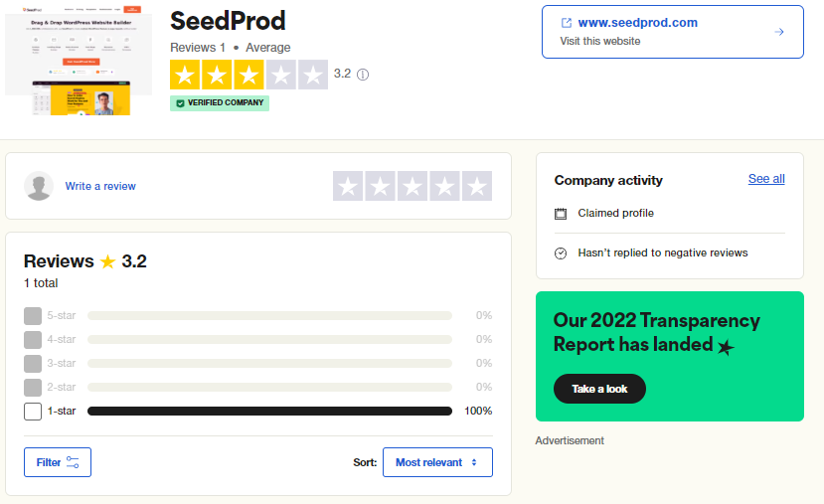
Task: Click the 1-star rating progress bar
Action: pos(269,411)
